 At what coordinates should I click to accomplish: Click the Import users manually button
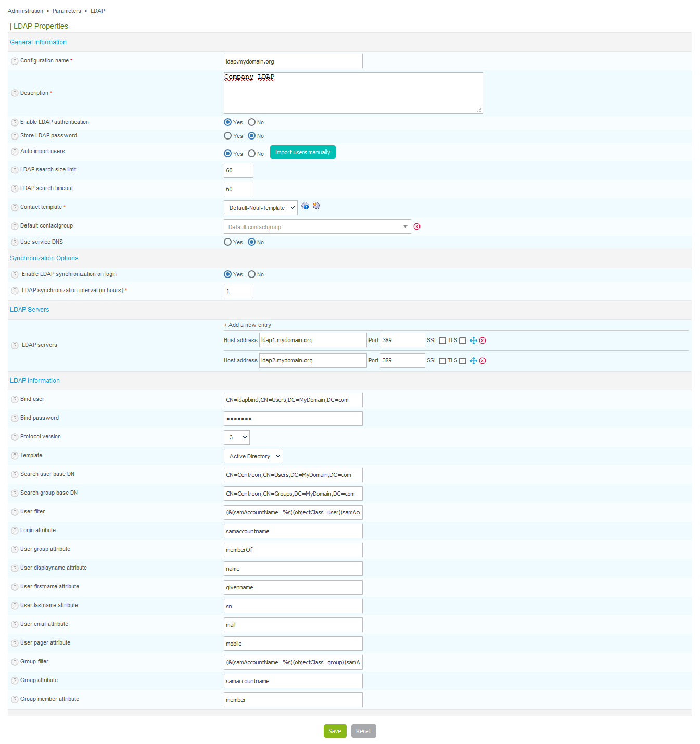pyautogui.click(x=302, y=152)
